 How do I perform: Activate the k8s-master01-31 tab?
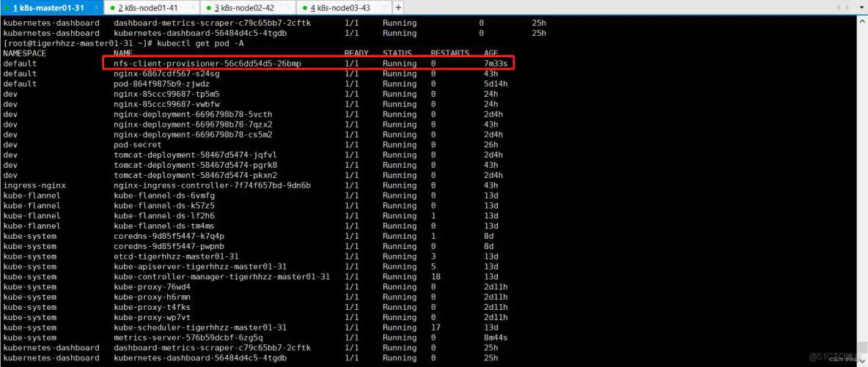tap(48, 7)
